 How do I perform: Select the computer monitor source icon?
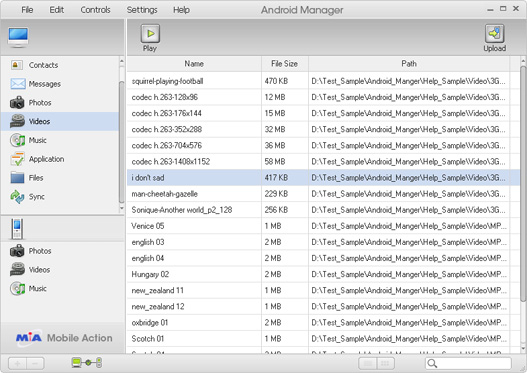(x=18, y=37)
